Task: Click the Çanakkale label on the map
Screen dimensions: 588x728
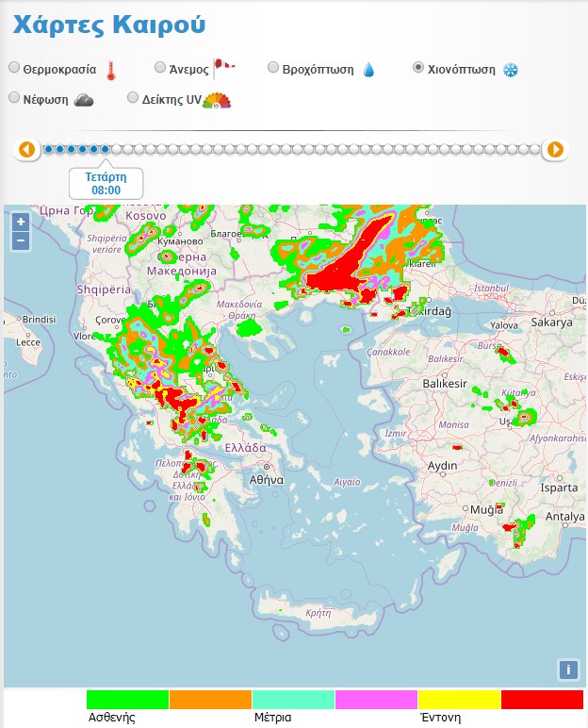Action: [x=388, y=353]
